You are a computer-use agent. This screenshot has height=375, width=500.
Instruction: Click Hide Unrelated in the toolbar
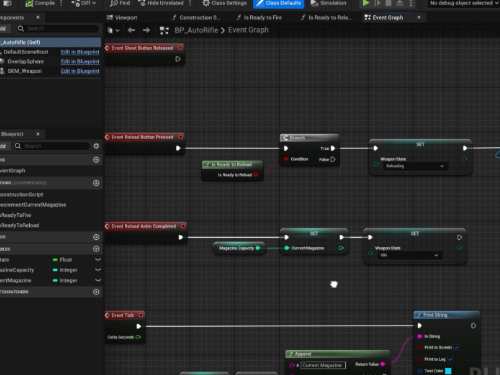161,3
